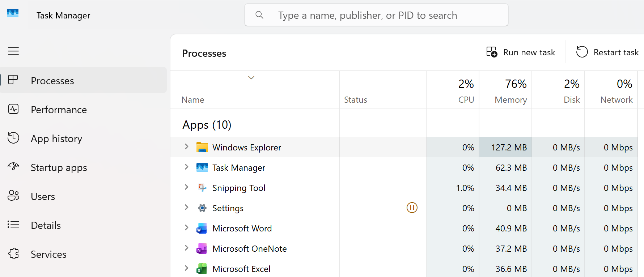Click the Apps (10) group heading
Viewport: 644px width, 277px height.
(x=207, y=125)
